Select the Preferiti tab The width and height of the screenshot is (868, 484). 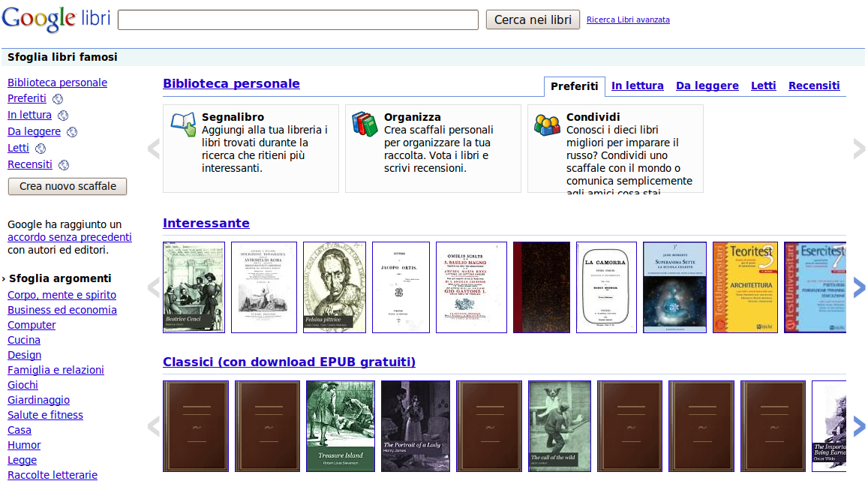coord(575,86)
